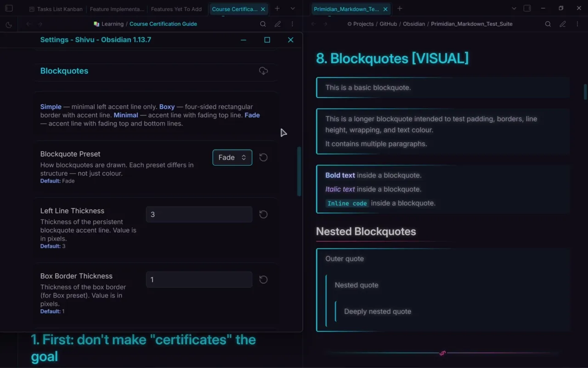Add new tab in left pane
This screenshot has height=368, width=588.
point(277,8)
